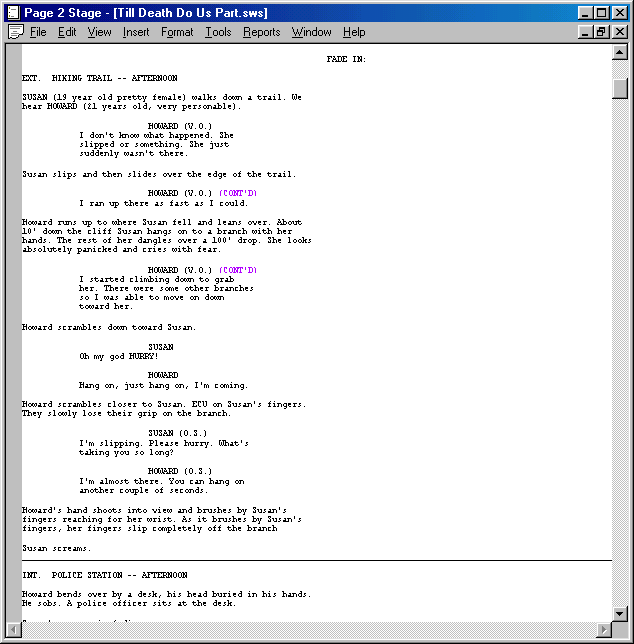This screenshot has width=634, height=644.
Task: Click the horizontal scrollbar right arrow
Action: (x=604, y=629)
